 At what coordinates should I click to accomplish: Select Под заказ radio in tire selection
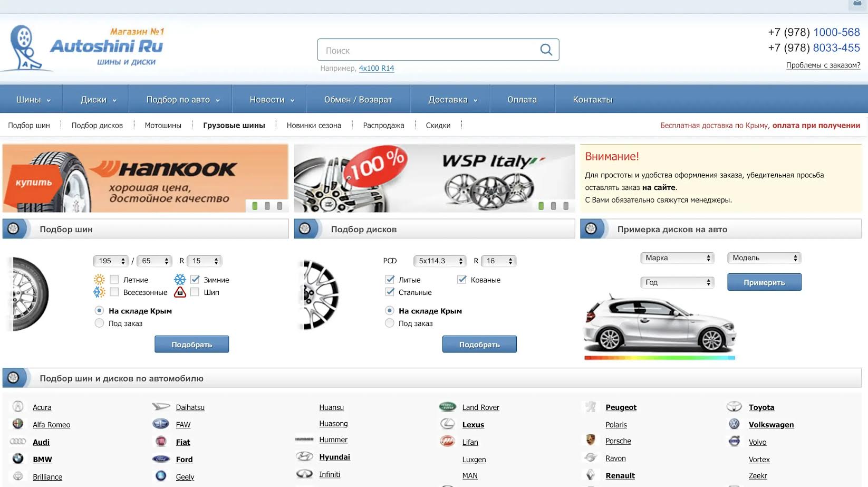click(99, 323)
